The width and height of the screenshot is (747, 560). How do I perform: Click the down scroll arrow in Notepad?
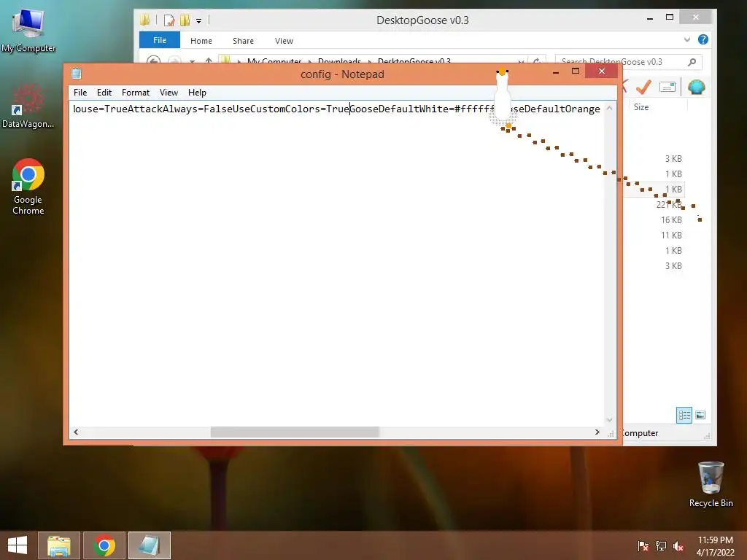tap(609, 420)
